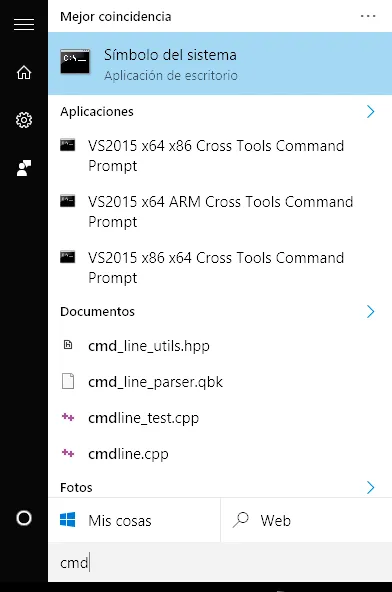Launch VS2015 x64 ARM Cross Tools Command Prompt

[220, 211]
